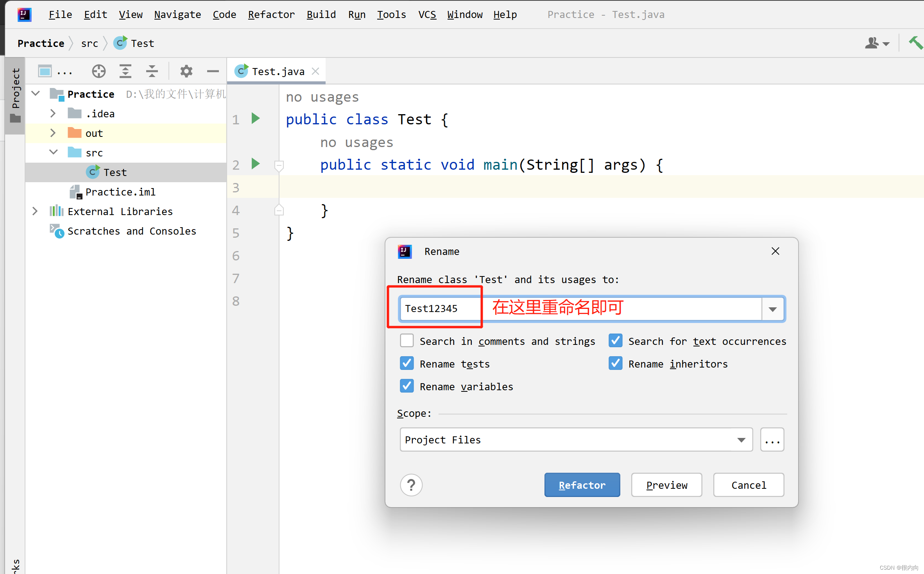Open Project panel settings gear
This screenshot has width=924, height=574.
[x=186, y=71]
